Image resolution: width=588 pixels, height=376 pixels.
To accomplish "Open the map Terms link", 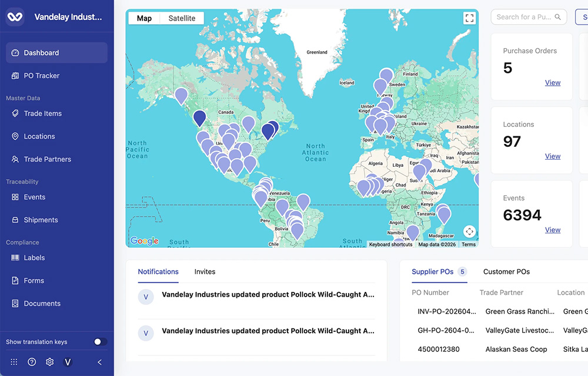I will [469, 244].
